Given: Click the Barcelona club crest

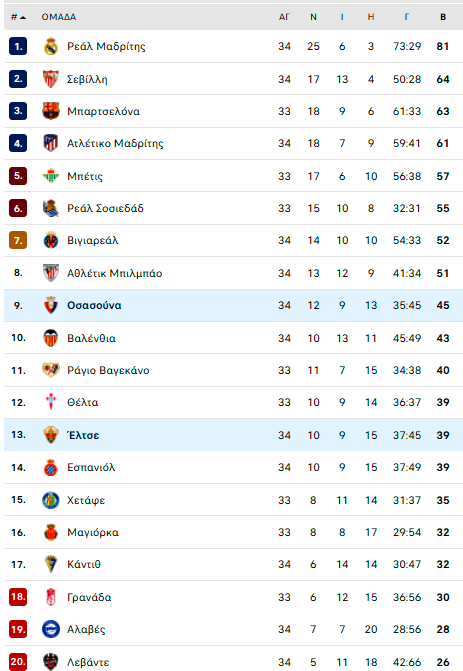Looking at the screenshot, I should (50, 111).
